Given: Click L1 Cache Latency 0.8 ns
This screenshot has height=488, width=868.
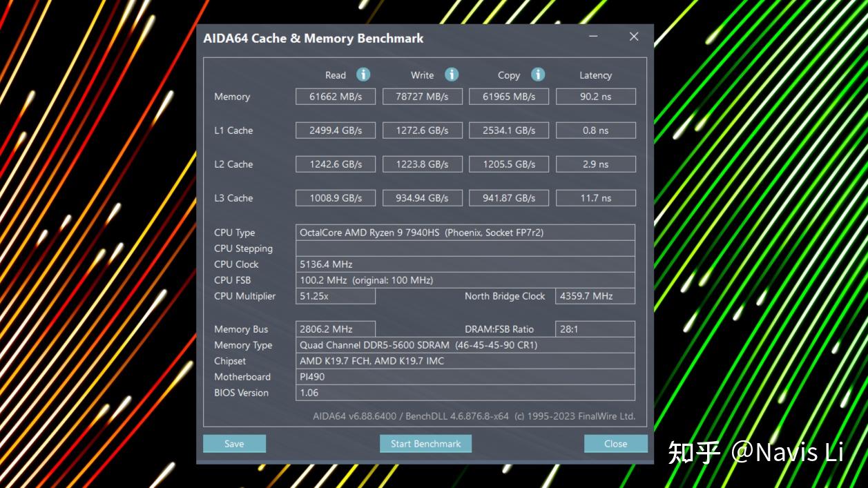Looking at the screenshot, I should (x=596, y=130).
